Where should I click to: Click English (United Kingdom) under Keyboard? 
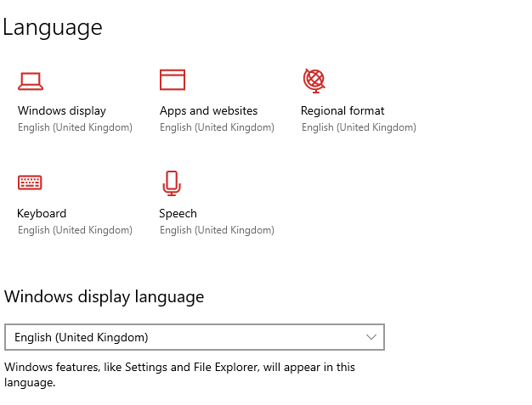pyautogui.click(x=75, y=230)
